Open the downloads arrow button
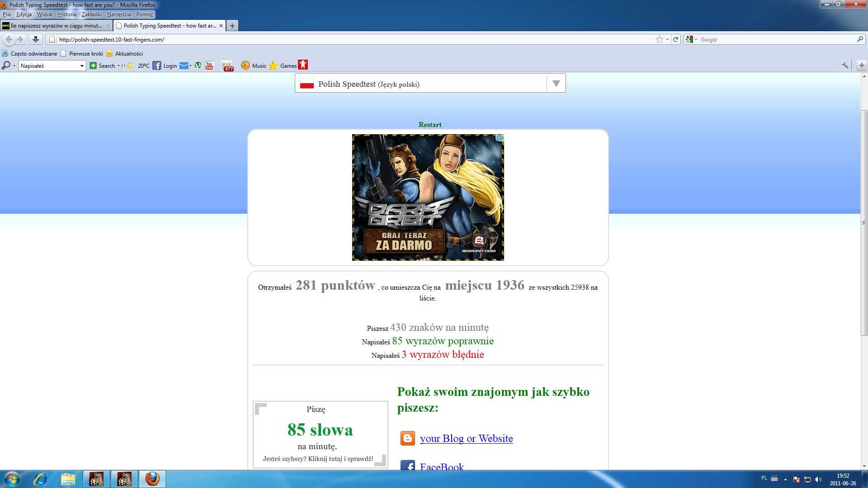 click(x=36, y=39)
